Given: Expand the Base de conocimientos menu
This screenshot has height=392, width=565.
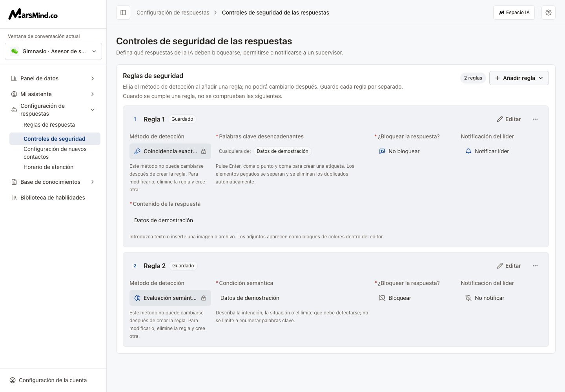Looking at the screenshot, I should [x=93, y=182].
